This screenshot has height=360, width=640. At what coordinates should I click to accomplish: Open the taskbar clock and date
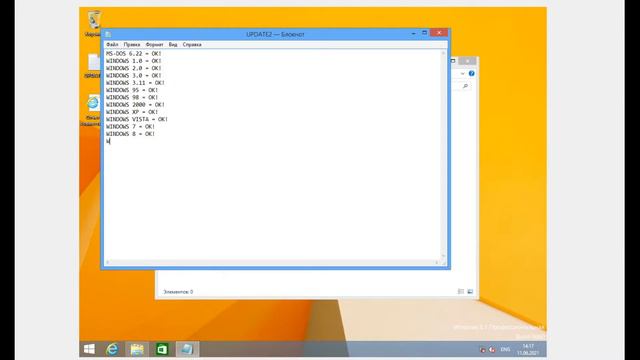528,349
